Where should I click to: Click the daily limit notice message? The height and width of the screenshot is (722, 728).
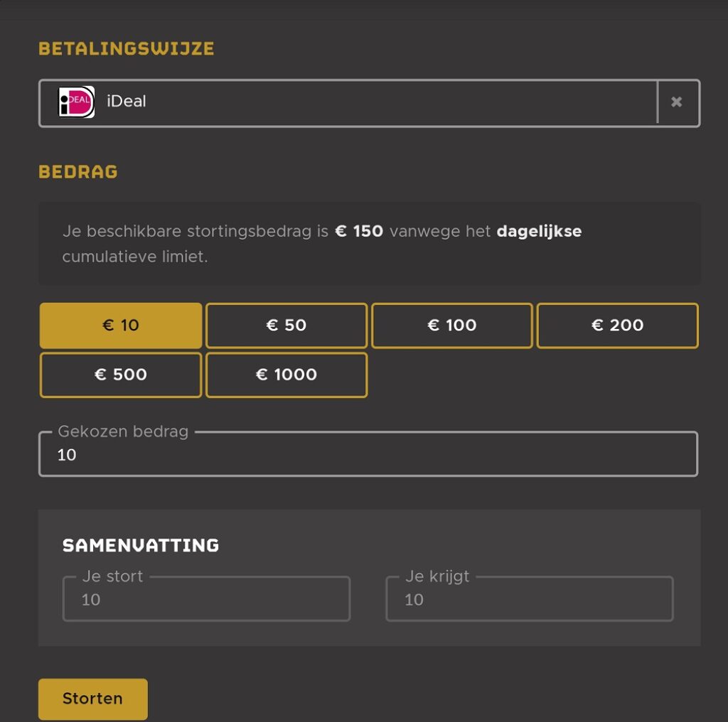320,243
